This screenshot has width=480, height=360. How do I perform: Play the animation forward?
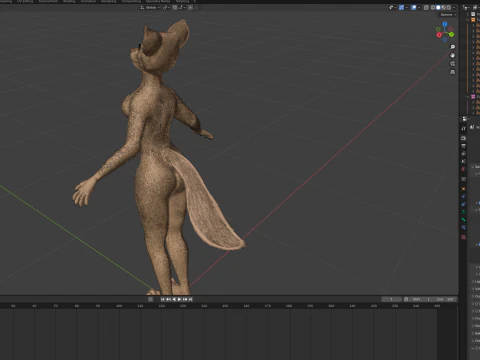pyautogui.click(x=179, y=299)
